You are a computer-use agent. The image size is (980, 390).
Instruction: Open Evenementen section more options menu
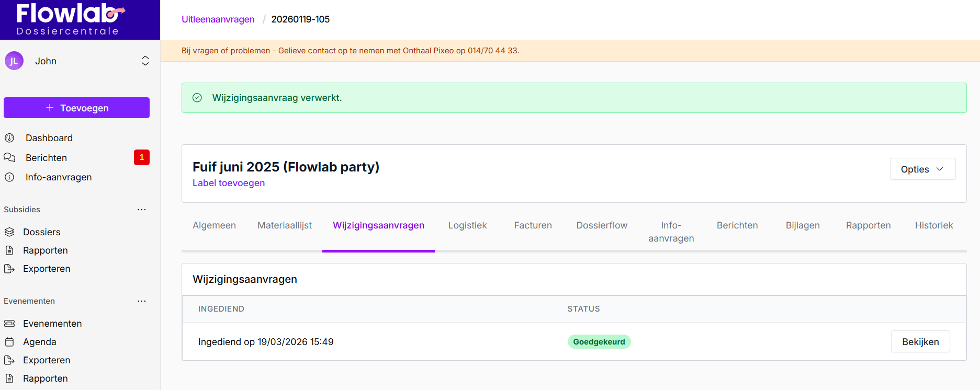click(x=141, y=301)
